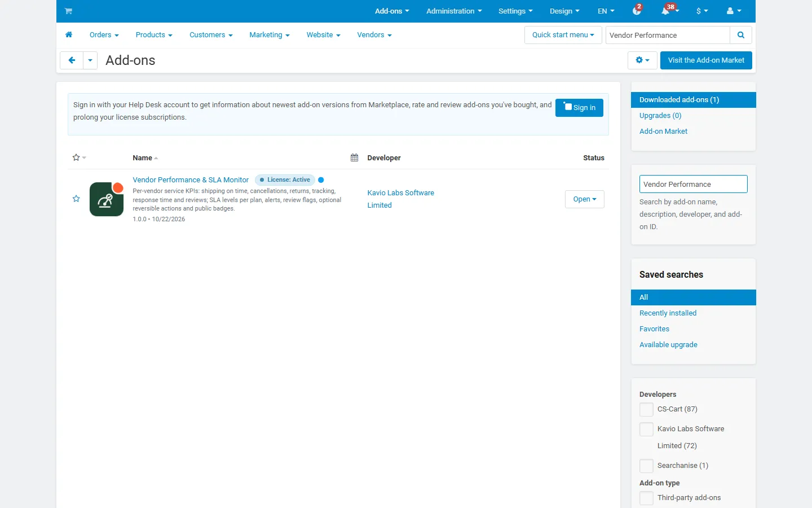Click Visit the Add-on Market button
The width and height of the screenshot is (812, 508).
point(706,60)
